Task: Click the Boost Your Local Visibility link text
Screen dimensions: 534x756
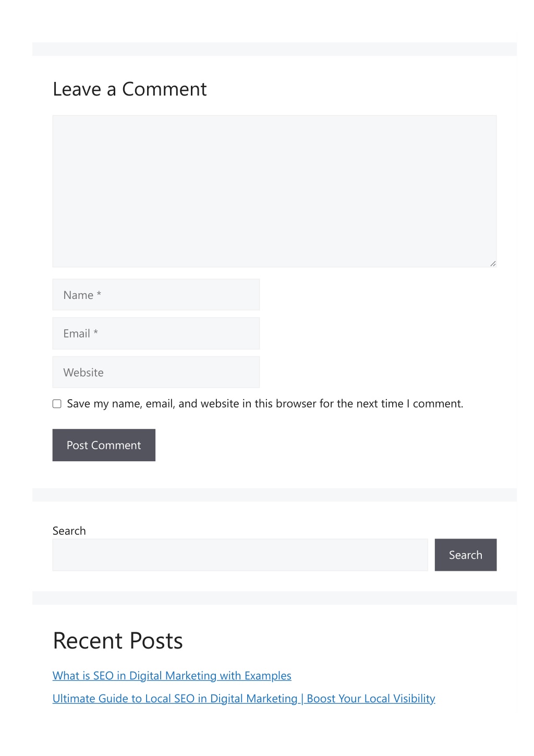Action: click(371, 699)
